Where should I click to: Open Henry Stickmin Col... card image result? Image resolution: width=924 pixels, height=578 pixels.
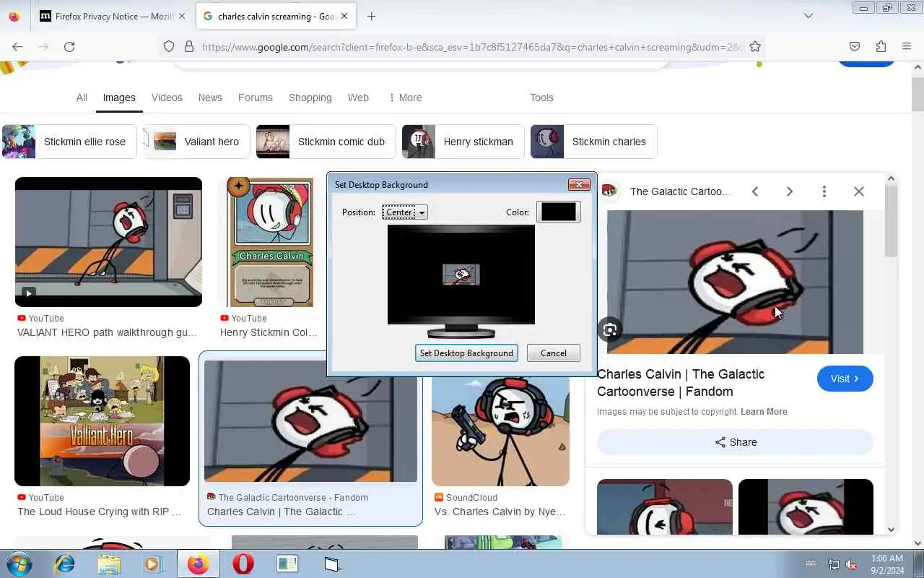(x=270, y=242)
